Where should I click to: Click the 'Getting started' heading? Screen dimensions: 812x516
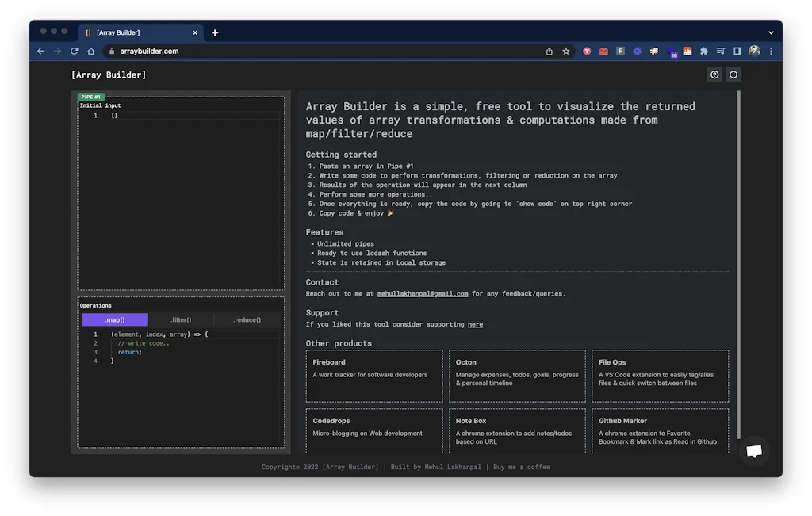tap(341, 155)
